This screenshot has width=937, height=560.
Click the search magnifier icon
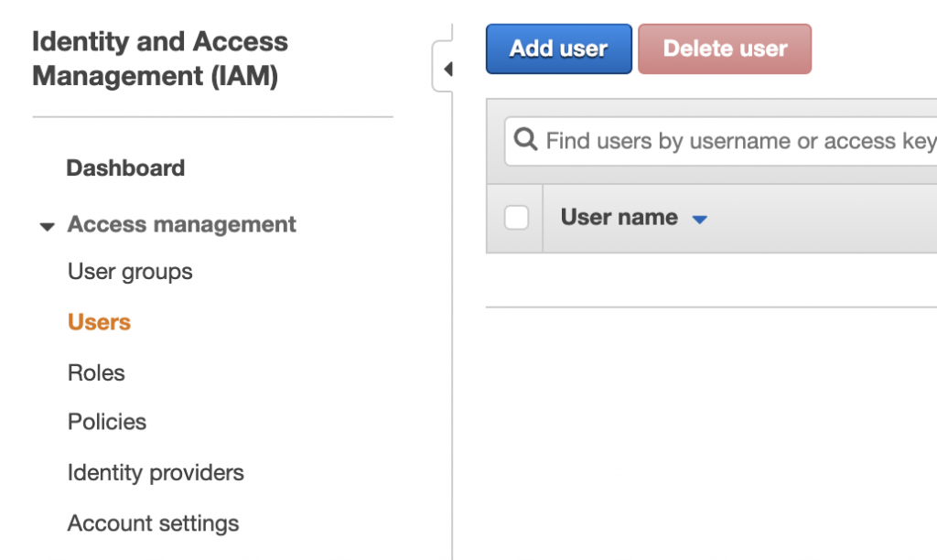tap(524, 140)
